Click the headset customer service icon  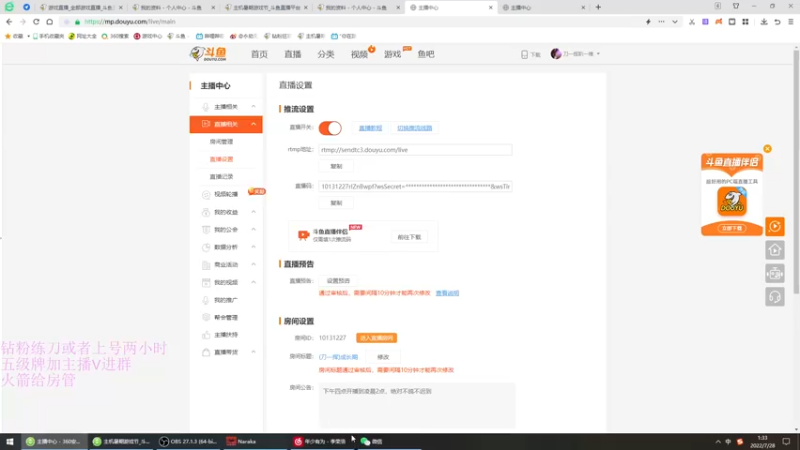coord(774,297)
